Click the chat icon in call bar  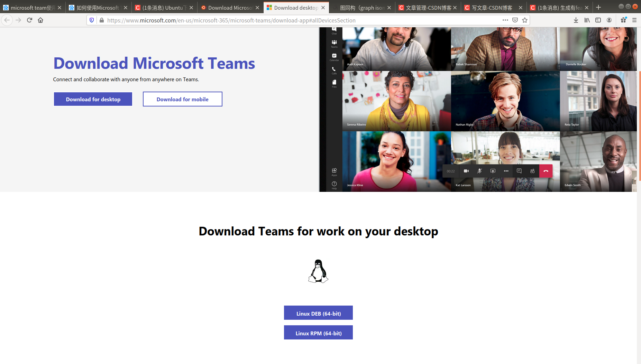coord(519,171)
